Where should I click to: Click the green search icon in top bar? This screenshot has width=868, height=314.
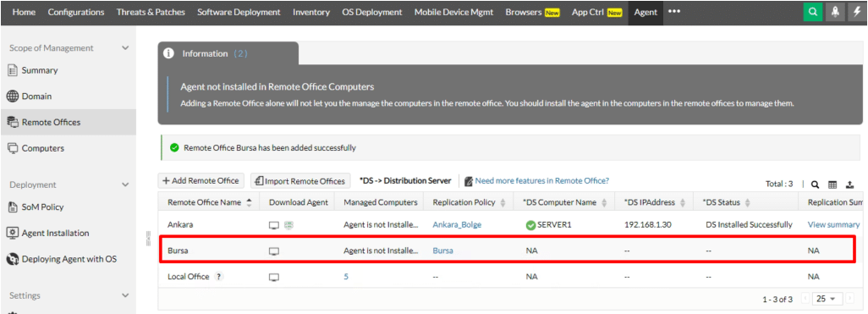813,12
